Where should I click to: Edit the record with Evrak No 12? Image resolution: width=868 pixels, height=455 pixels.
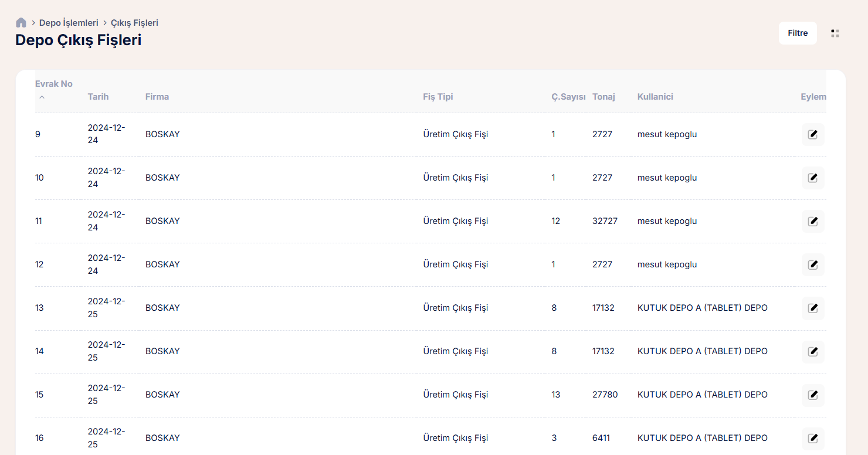[x=813, y=264]
